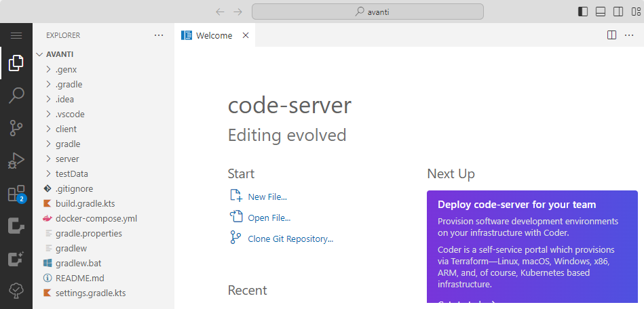This screenshot has height=309, width=644.
Task: Open Extensions view with 2 badge
Action: [16, 193]
